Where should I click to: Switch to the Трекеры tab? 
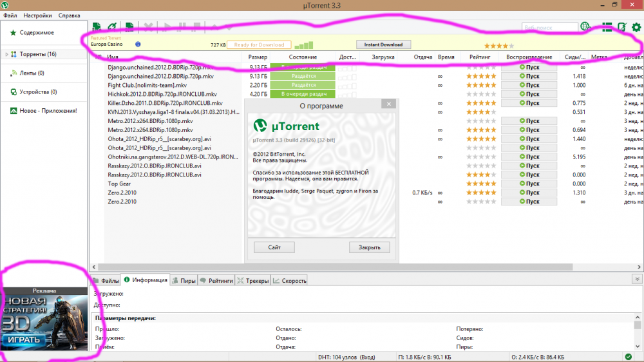[x=253, y=281]
